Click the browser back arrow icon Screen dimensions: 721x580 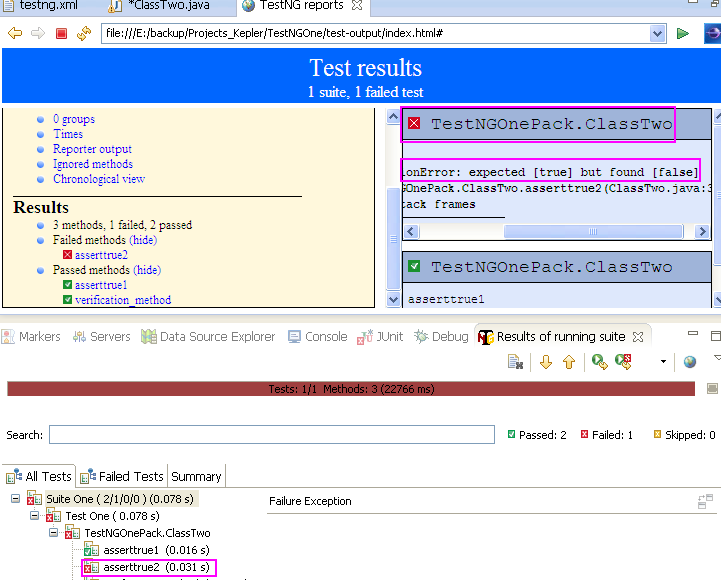click(15, 33)
